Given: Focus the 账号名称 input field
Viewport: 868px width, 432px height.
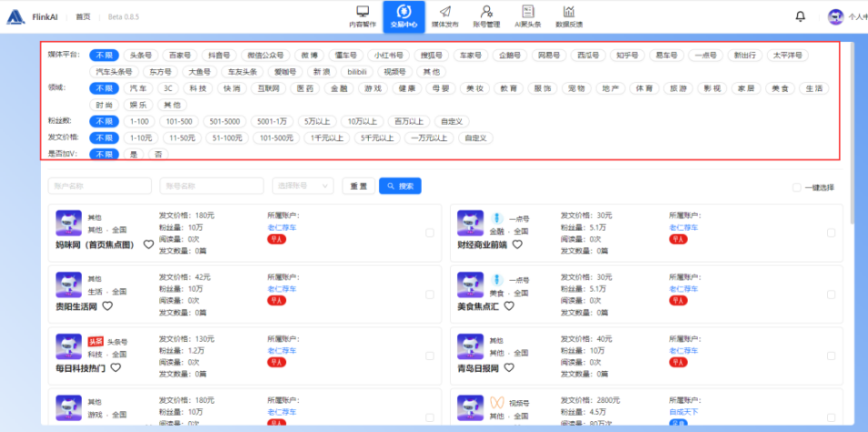Looking at the screenshot, I should (x=212, y=186).
